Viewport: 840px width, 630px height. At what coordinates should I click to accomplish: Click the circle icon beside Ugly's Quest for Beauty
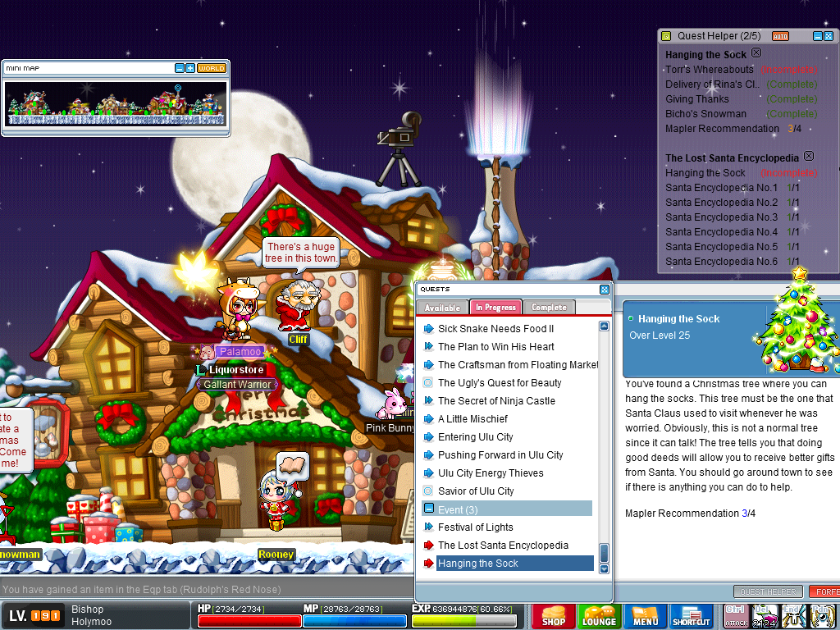[428, 382]
